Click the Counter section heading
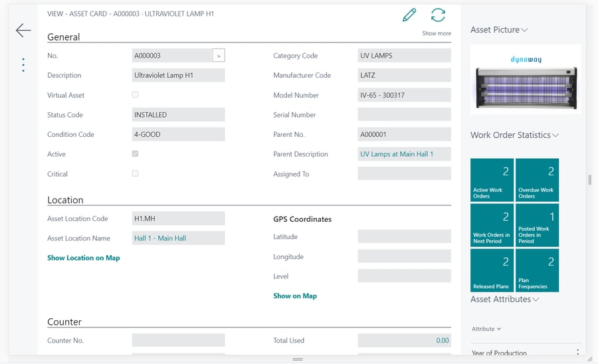The image size is (598, 364). click(x=64, y=321)
